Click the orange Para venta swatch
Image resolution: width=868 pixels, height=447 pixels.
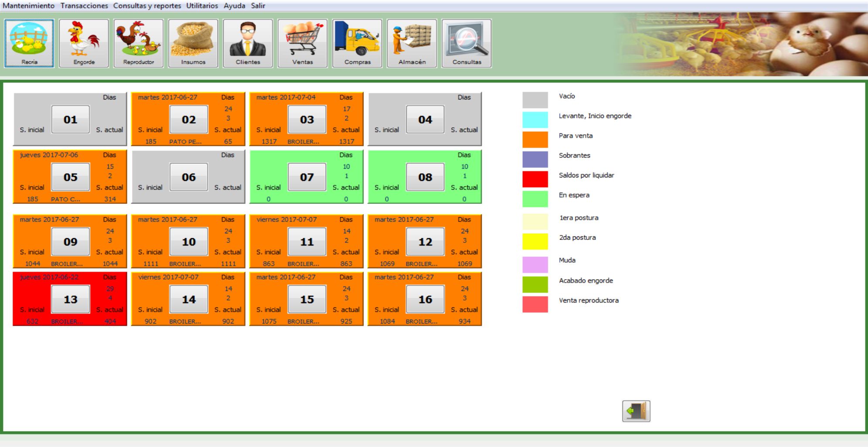click(535, 140)
